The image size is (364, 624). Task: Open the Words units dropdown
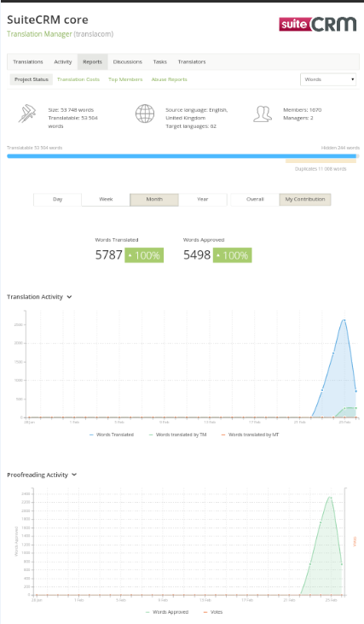[x=328, y=79]
